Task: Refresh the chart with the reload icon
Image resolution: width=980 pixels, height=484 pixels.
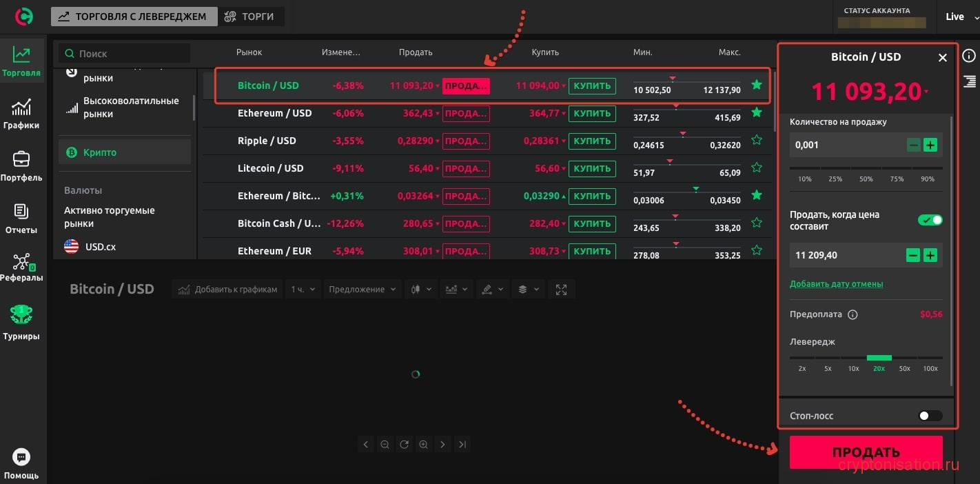Action: [x=404, y=445]
